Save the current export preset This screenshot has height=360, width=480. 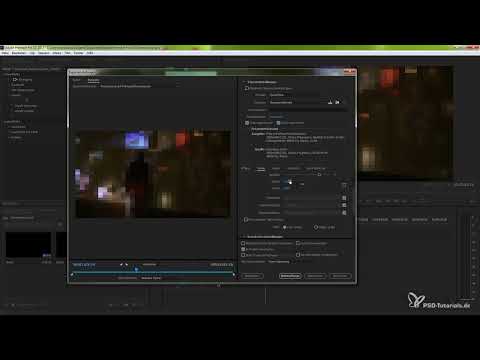(330, 102)
